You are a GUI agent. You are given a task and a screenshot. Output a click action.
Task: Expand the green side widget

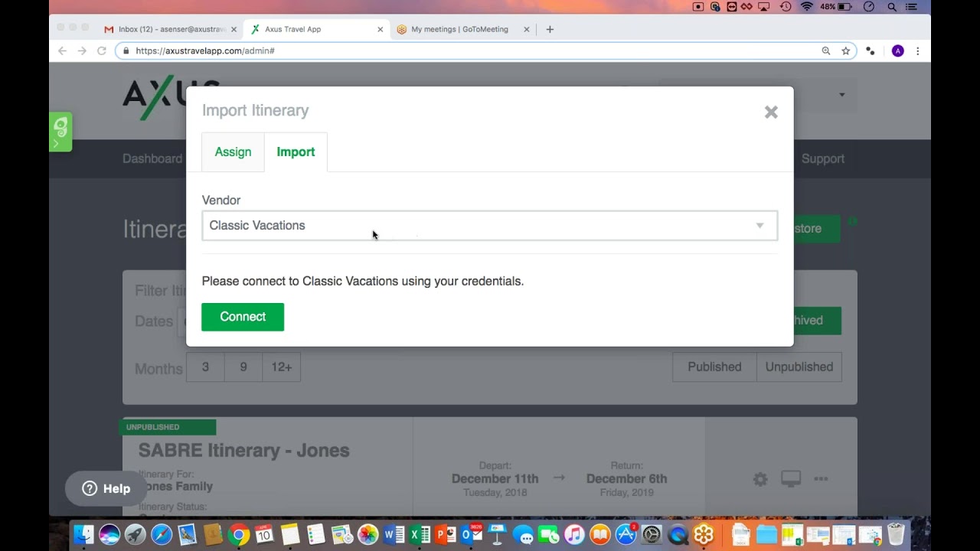pyautogui.click(x=60, y=132)
